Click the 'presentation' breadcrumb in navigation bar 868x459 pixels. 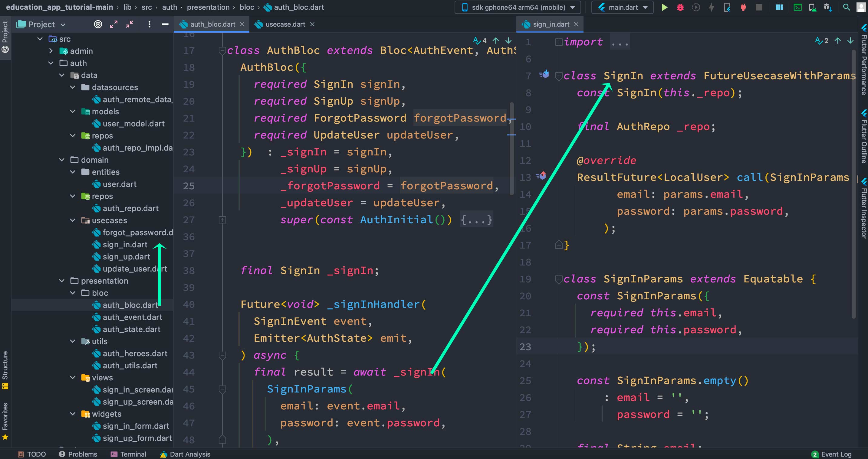[208, 7]
